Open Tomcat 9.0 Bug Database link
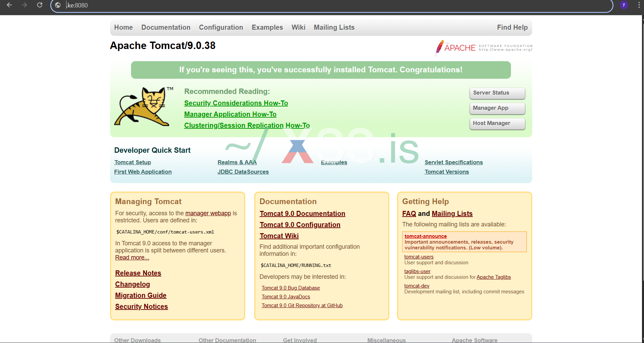 click(x=290, y=288)
